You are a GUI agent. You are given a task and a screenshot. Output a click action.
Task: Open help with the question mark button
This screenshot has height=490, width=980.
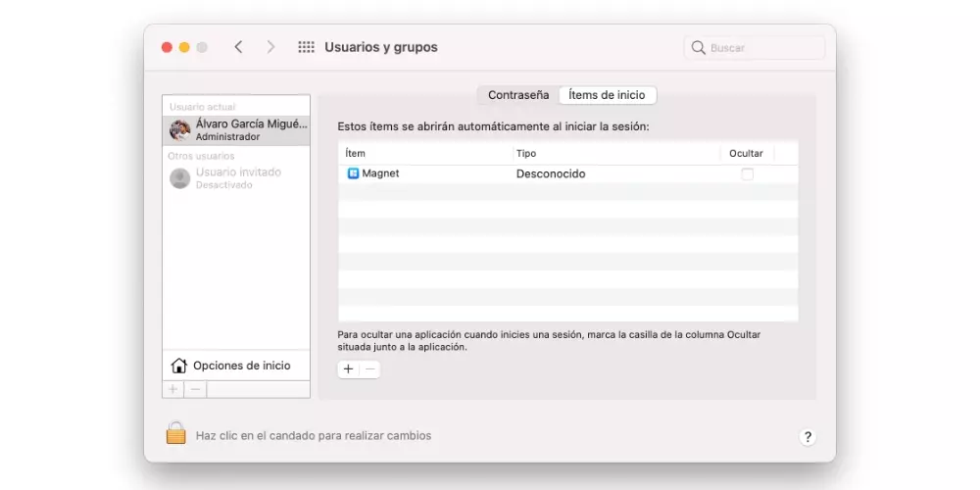click(808, 437)
